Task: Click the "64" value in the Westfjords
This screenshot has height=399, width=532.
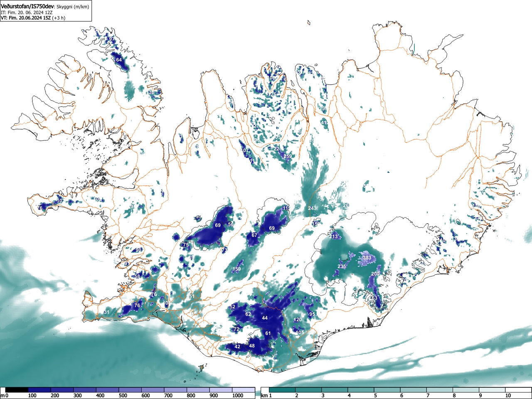Action: (119, 60)
